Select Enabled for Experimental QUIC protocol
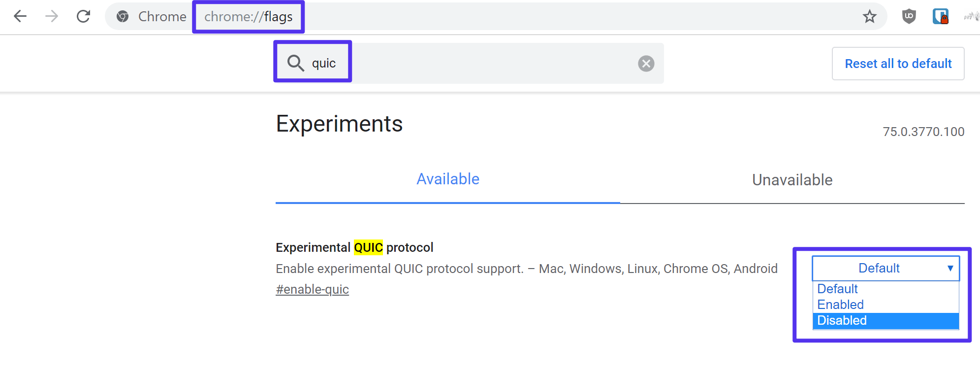Viewport: 980px width, 375px height. pyautogui.click(x=840, y=305)
